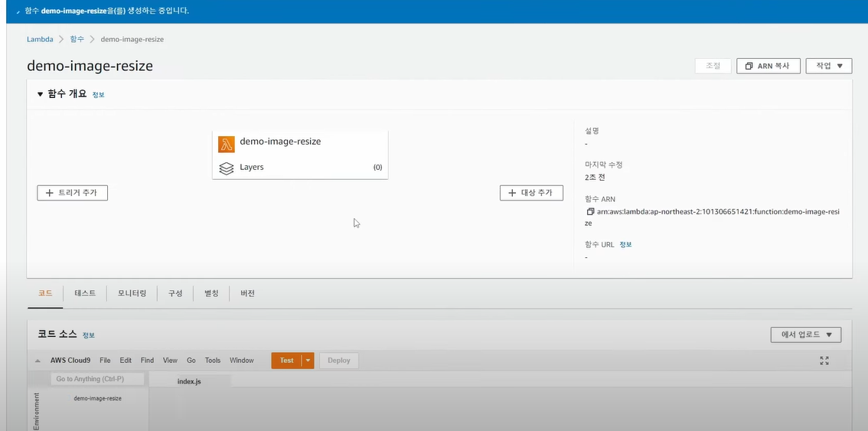Click the 트리거 추가 button
The width and height of the screenshot is (868, 431).
click(x=73, y=193)
